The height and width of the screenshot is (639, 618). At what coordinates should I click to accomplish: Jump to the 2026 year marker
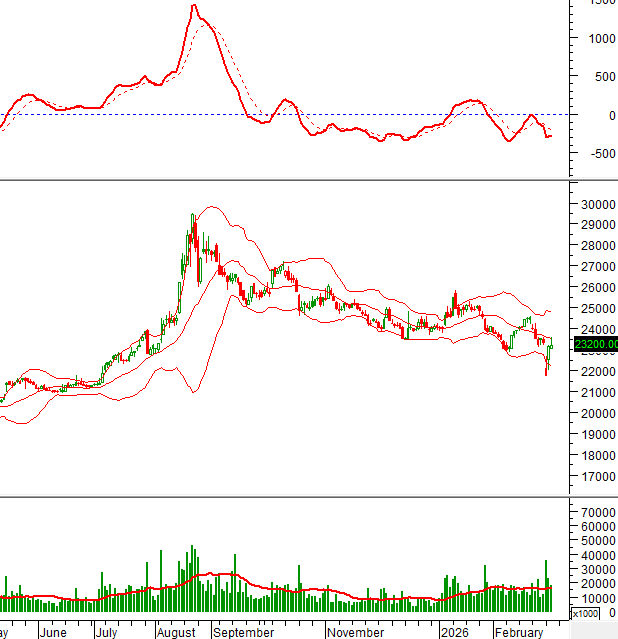point(456,632)
